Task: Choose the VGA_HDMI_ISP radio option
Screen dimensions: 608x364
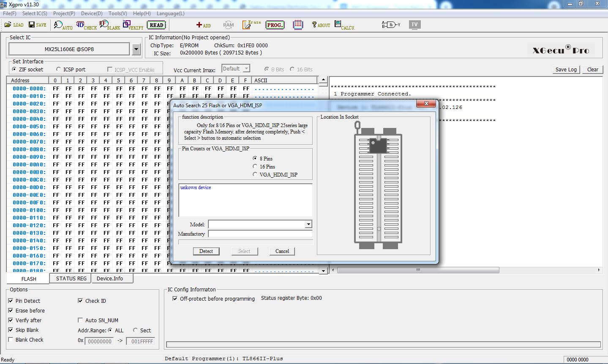Action: [x=255, y=174]
